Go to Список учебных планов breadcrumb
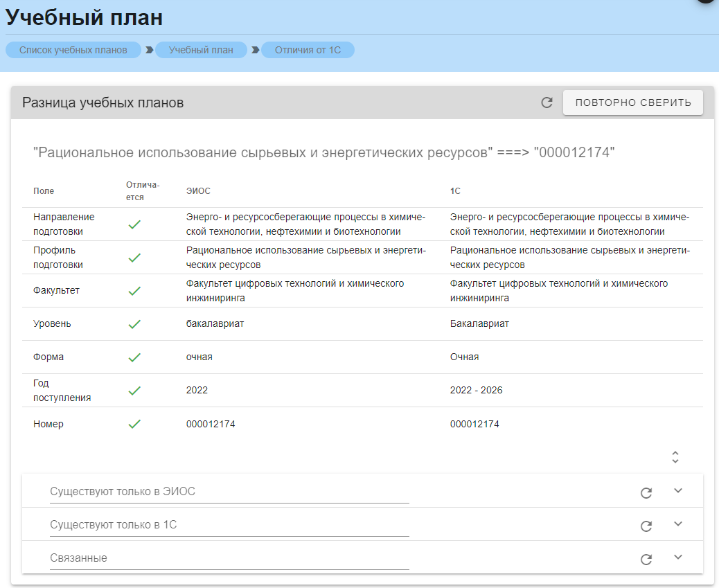 [73, 50]
